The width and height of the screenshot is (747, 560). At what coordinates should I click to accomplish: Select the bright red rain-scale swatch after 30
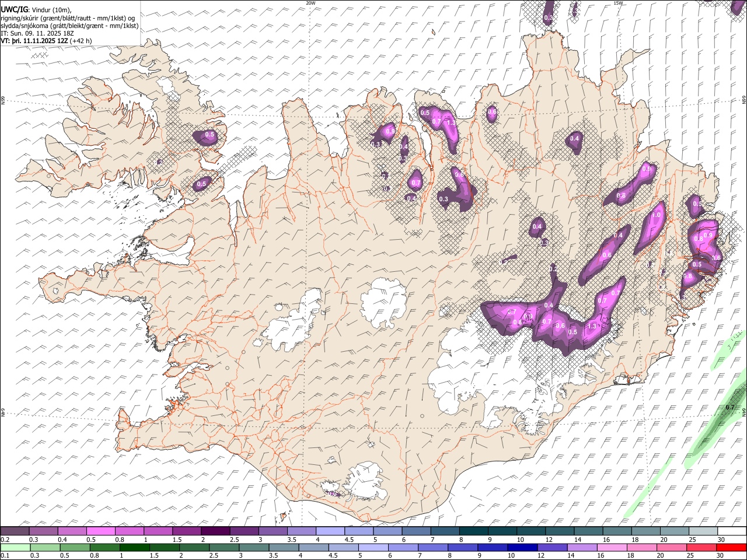[731, 547]
